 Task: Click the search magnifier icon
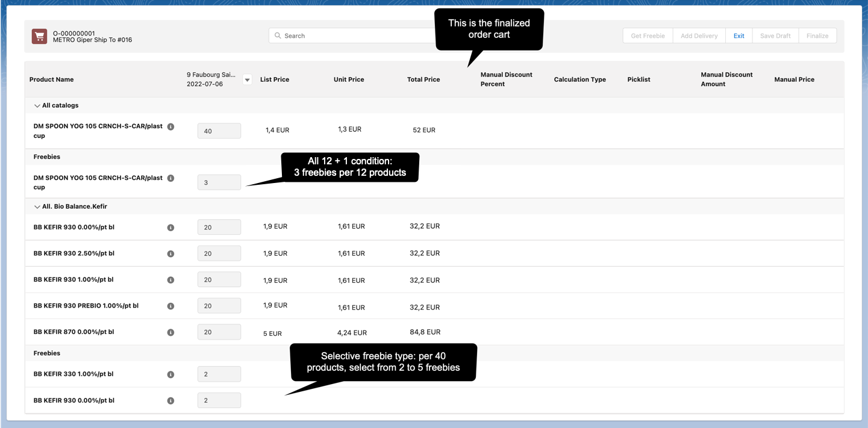click(x=278, y=36)
